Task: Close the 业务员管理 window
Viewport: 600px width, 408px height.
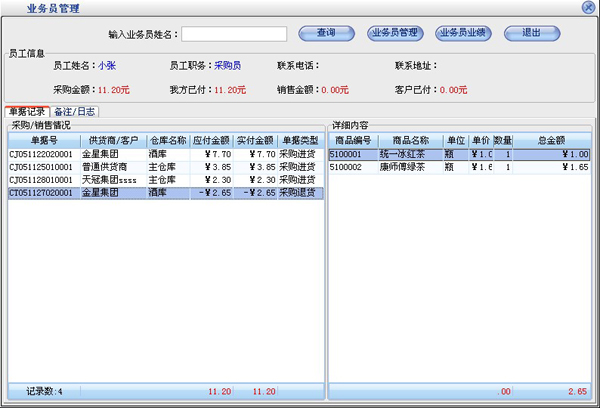Action: (x=588, y=7)
